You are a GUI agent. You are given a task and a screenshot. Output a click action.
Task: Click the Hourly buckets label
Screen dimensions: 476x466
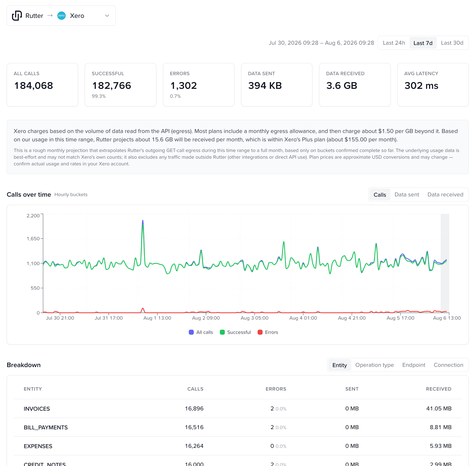click(71, 194)
